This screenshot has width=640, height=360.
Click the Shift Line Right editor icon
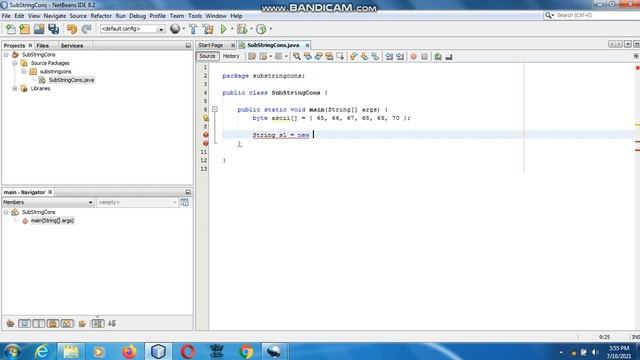pyautogui.click(x=400, y=57)
